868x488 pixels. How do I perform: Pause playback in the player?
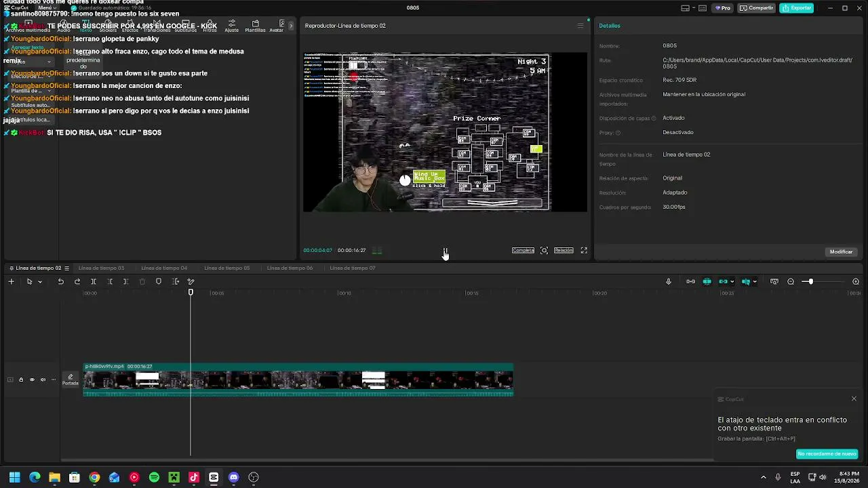pos(445,251)
